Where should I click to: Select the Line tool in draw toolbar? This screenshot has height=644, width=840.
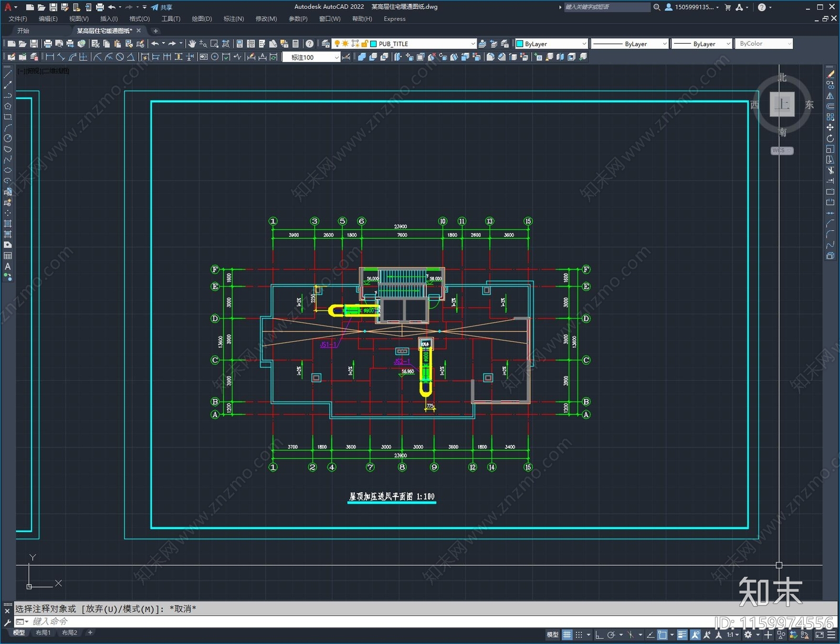click(x=7, y=75)
